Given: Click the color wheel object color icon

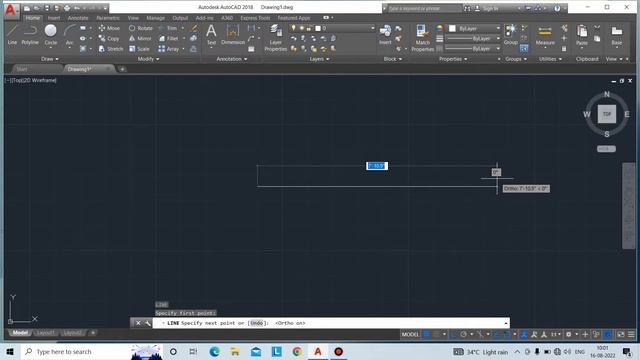Looking at the screenshot, I should click(440, 28).
